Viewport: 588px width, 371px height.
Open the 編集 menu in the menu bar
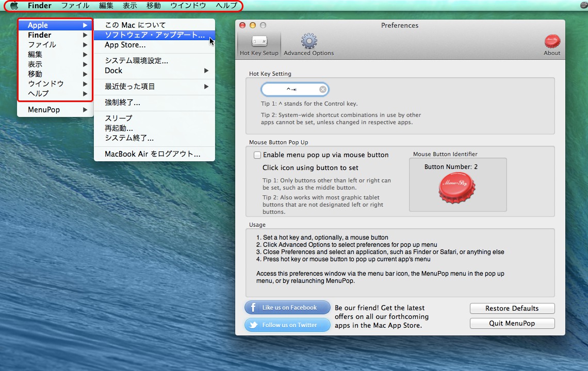[x=106, y=6]
